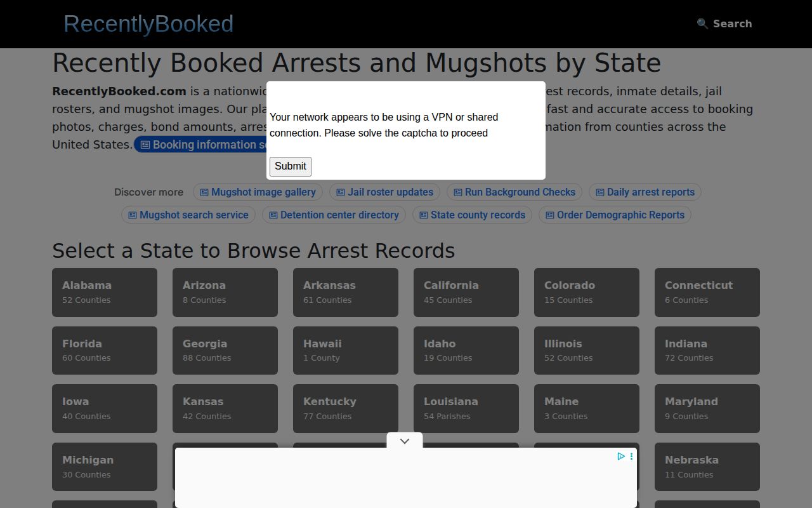Open Mugshot search service link
812x508 pixels.
click(188, 215)
